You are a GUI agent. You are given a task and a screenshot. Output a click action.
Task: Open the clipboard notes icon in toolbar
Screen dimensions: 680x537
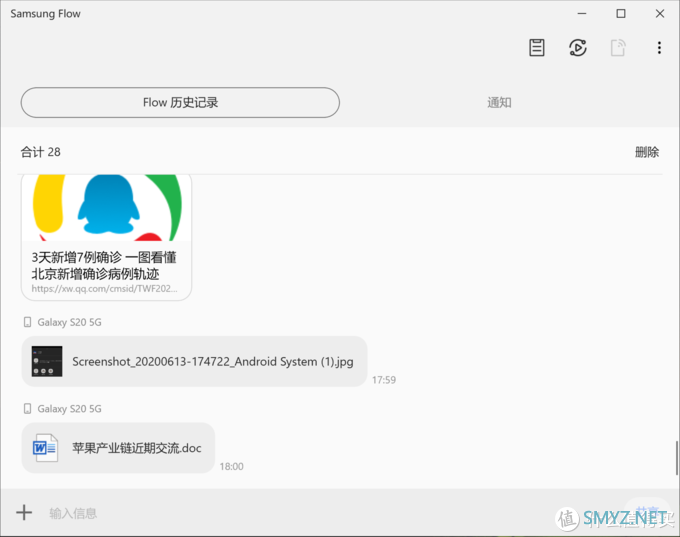click(x=536, y=48)
